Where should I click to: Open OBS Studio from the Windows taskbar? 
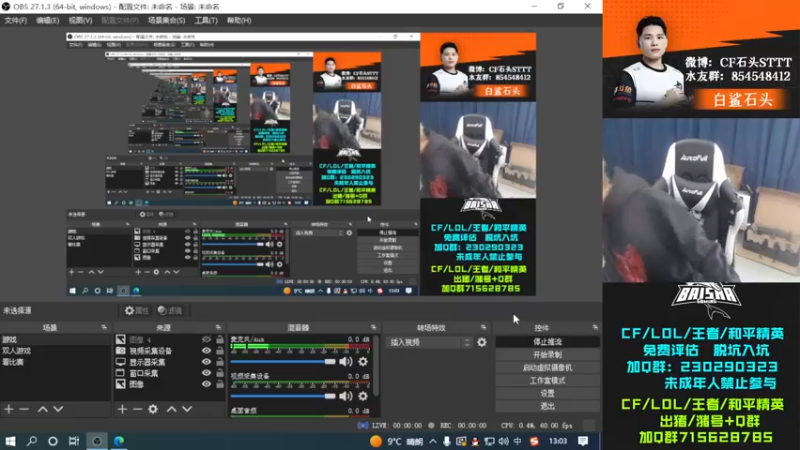point(97,441)
